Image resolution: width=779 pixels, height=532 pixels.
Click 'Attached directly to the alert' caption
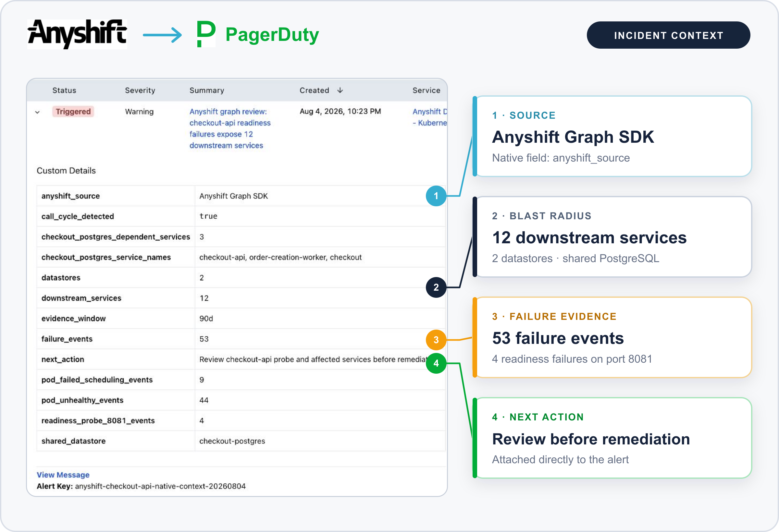(561, 460)
